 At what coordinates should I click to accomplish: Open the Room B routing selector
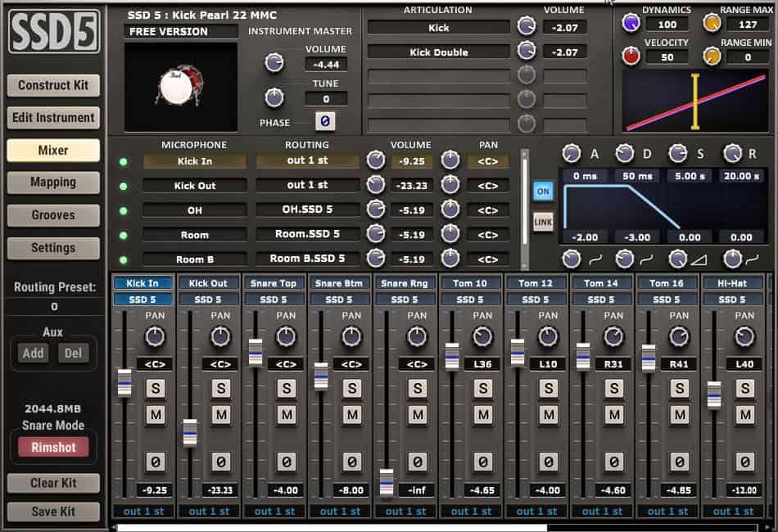click(306, 258)
